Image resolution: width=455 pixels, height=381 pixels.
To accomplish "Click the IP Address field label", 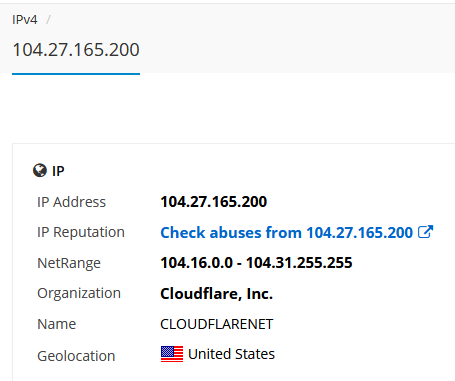I will (x=72, y=202).
